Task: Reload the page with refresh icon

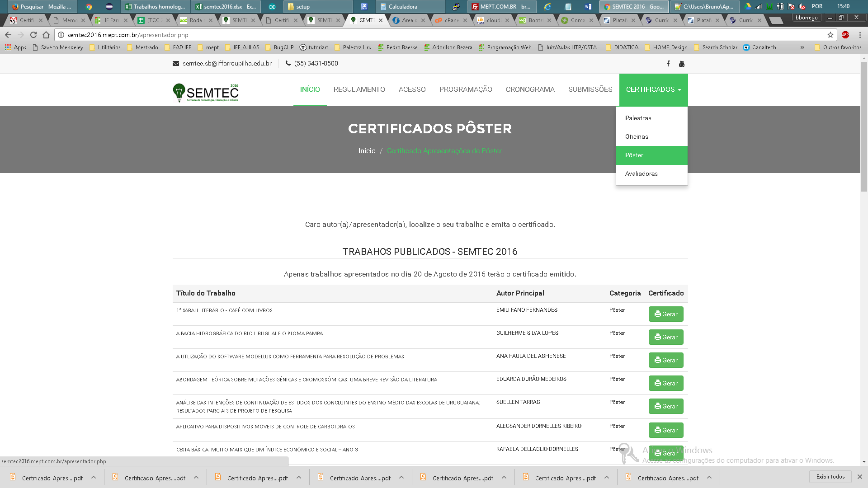Action: coord(33,35)
